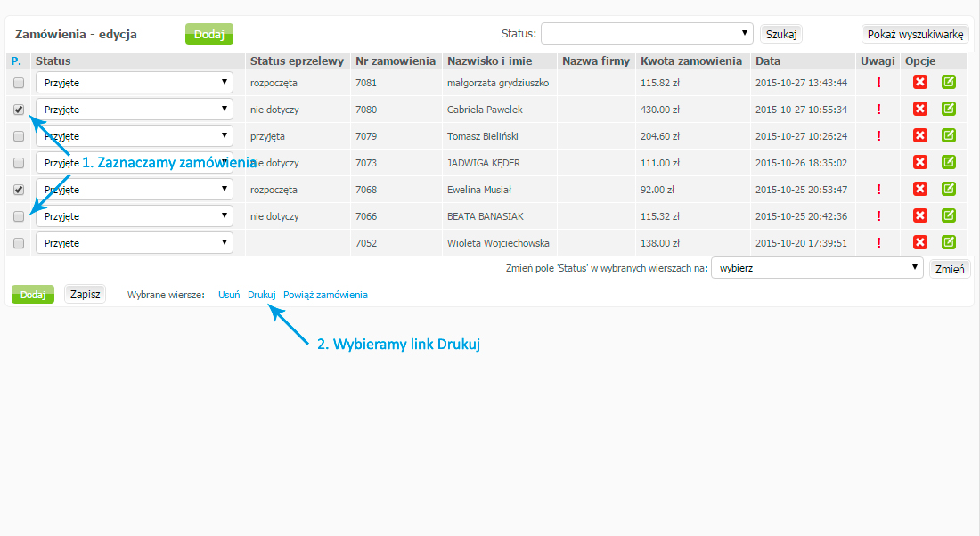Edit order 7066 with green pencil icon
The image size is (980, 536).
pyautogui.click(x=949, y=215)
